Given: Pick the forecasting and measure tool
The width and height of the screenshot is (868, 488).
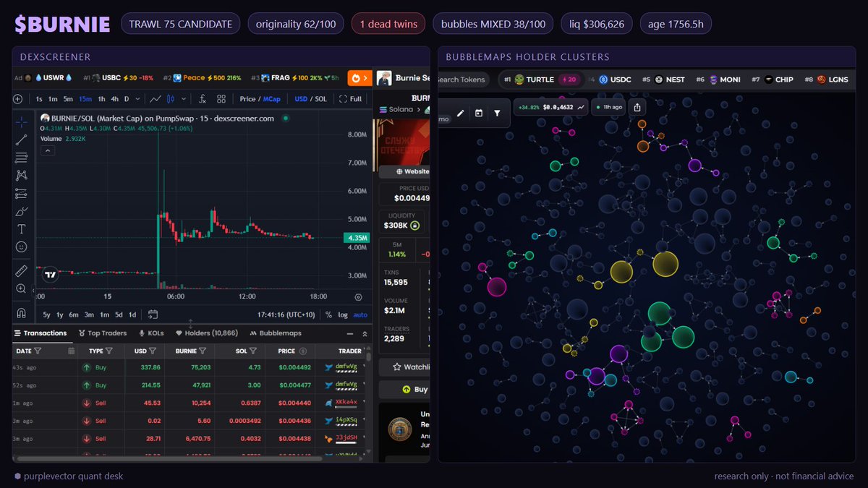Looking at the screenshot, I should [x=22, y=194].
